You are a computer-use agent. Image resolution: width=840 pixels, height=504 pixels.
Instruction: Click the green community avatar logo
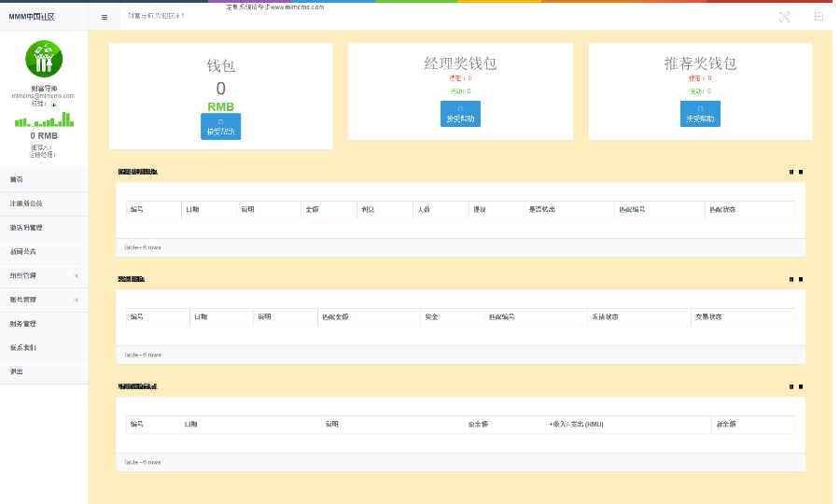pos(44,59)
